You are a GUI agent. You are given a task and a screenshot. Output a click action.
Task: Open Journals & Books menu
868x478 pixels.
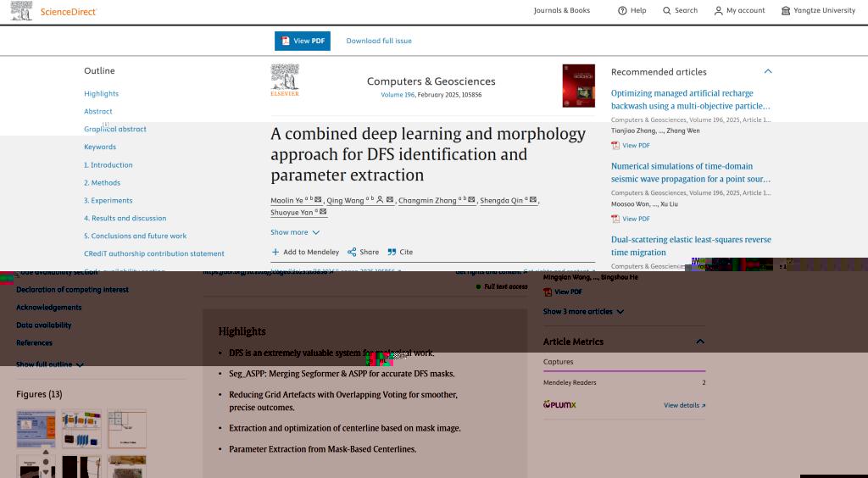[561, 11]
